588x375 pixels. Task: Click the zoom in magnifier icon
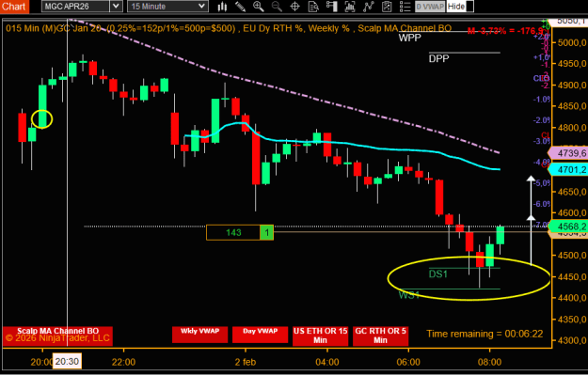pos(259,7)
